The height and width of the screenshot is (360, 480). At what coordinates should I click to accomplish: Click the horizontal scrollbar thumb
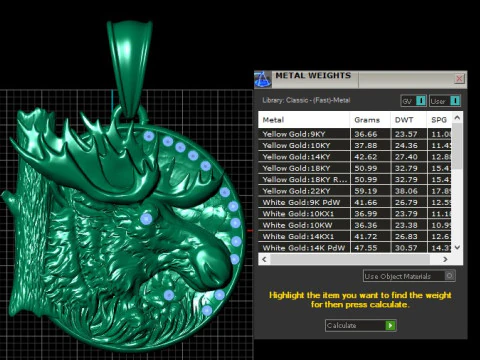[x=350, y=259]
